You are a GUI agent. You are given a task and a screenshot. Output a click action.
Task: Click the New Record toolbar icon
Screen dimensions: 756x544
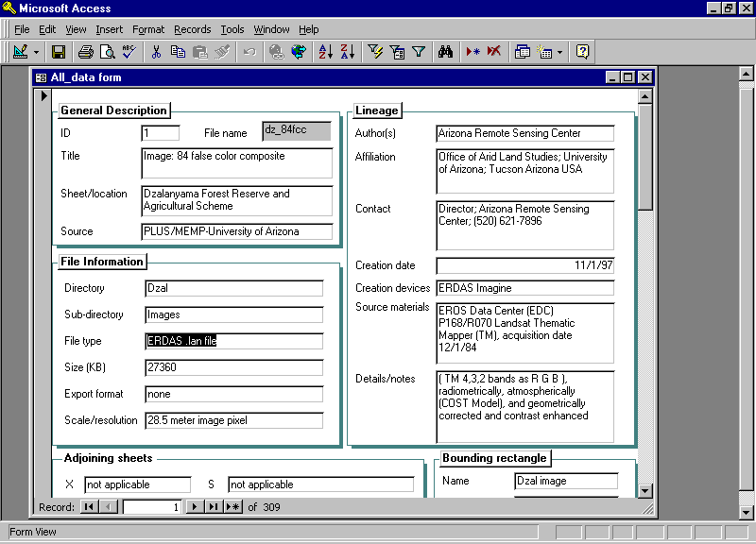(x=472, y=52)
